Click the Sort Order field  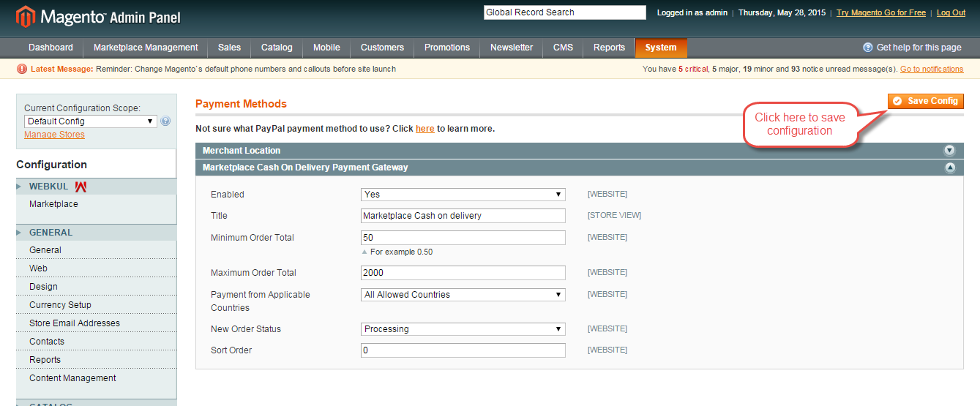pos(463,350)
